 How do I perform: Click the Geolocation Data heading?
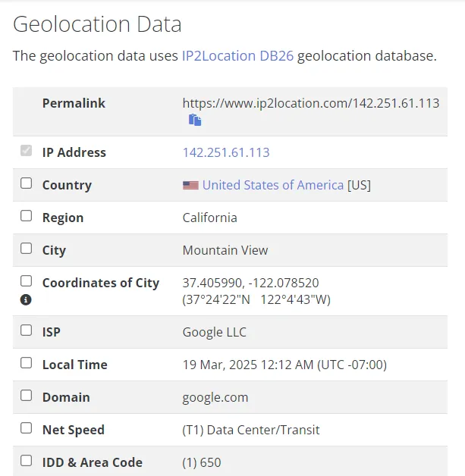(97, 24)
